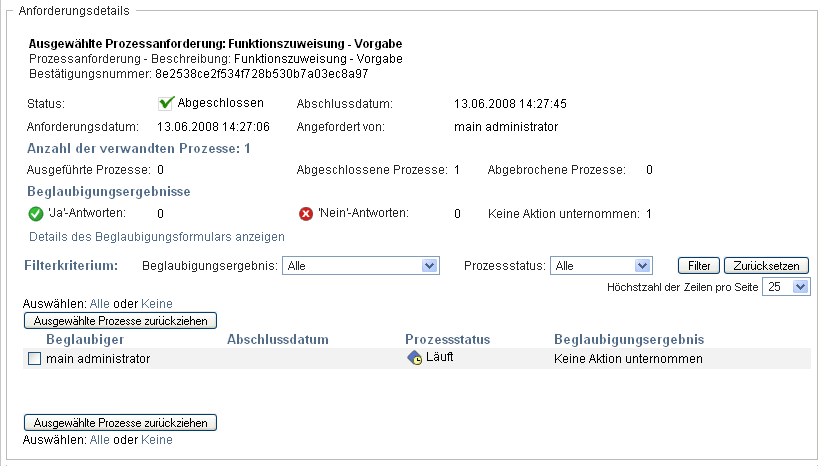The height and width of the screenshot is (466, 821).
Task: Tick the main administrator row checkbox
Action: coord(35,359)
